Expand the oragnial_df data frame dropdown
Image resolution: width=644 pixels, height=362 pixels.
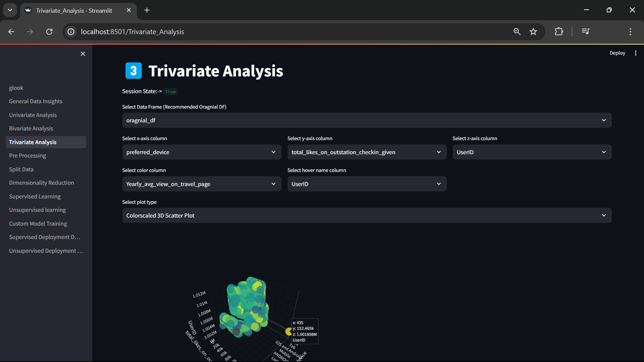[x=367, y=120]
